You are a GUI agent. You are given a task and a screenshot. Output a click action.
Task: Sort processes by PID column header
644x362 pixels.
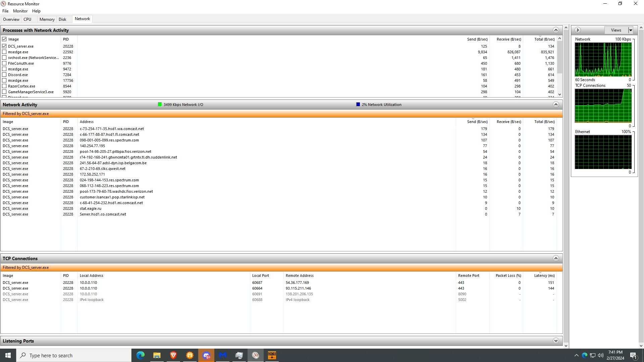(69, 39)
